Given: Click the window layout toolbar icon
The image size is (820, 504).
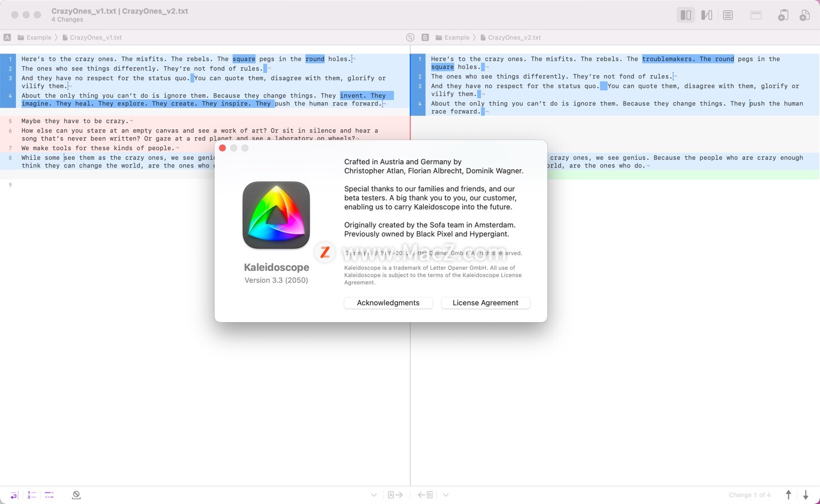Looking at the screenshot, I should pos(756,15).
